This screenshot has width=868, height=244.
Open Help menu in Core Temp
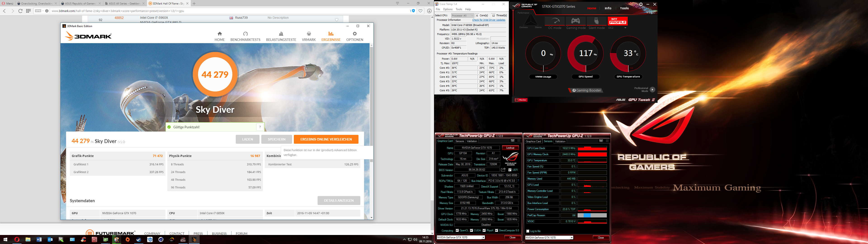(468, 9)
